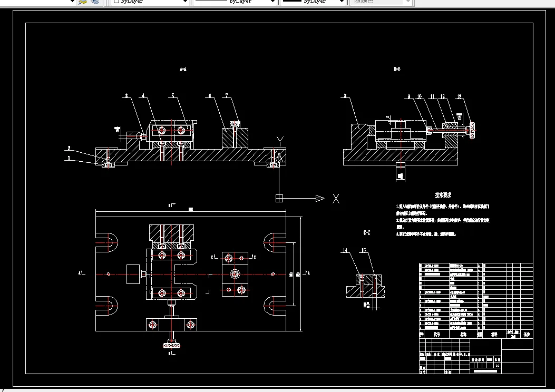Screen dimensions: 555x392
Task: Click the yellow layer stack toolbar icon
Action: point(83,2)
